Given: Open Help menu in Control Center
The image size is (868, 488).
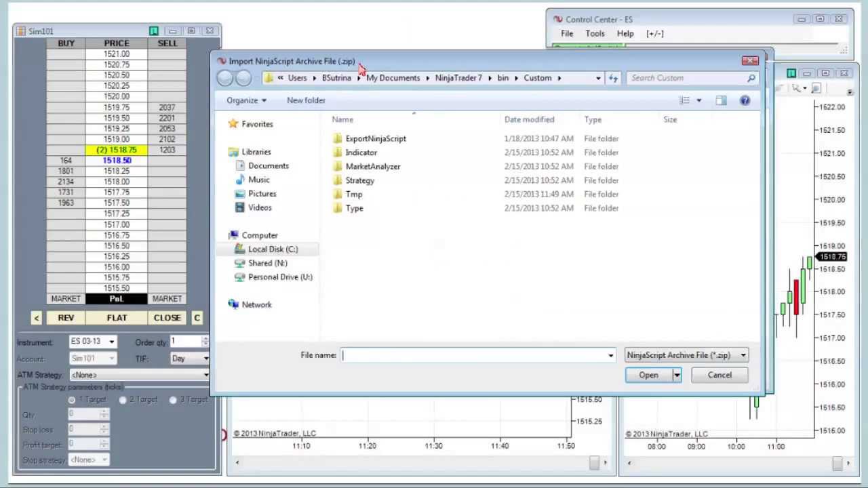Looking at the screenshot, I should pos(625,33).
